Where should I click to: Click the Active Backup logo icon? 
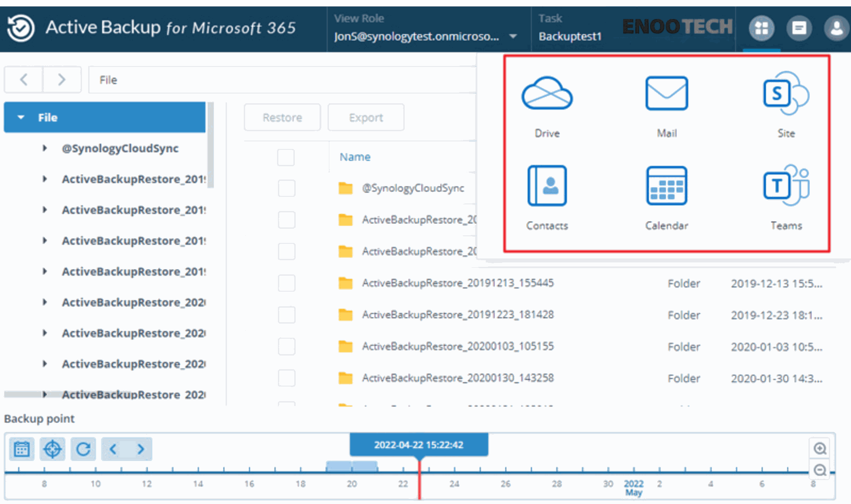tap(20, 28)
